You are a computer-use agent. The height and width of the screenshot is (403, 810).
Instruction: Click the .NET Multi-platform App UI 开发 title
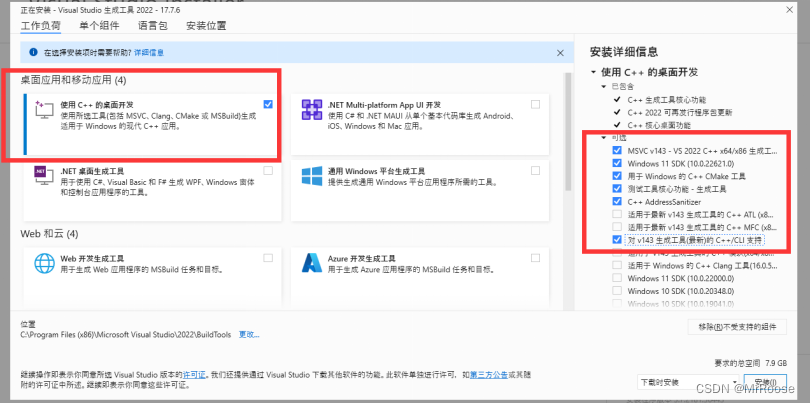coord(384,104)
